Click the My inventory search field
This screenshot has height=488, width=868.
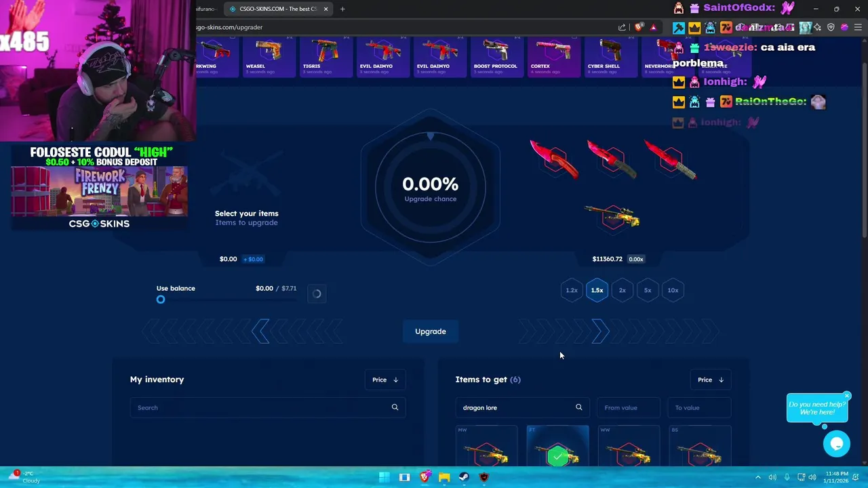tap(268, 407)
